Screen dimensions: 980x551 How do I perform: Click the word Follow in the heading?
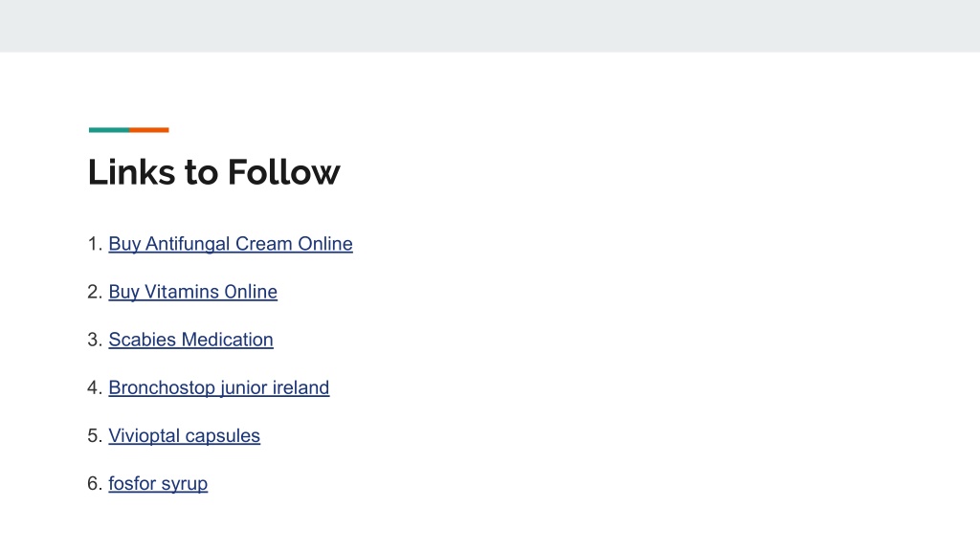point(283,172)
